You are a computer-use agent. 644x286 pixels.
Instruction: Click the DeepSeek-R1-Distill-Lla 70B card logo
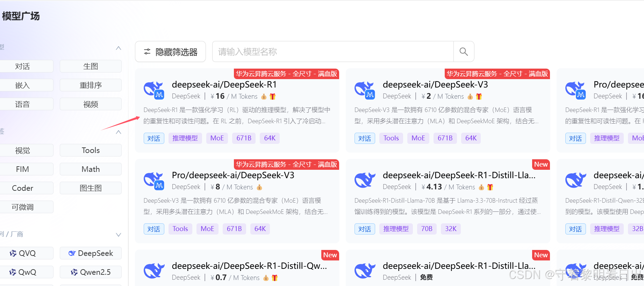click(365, 180)
